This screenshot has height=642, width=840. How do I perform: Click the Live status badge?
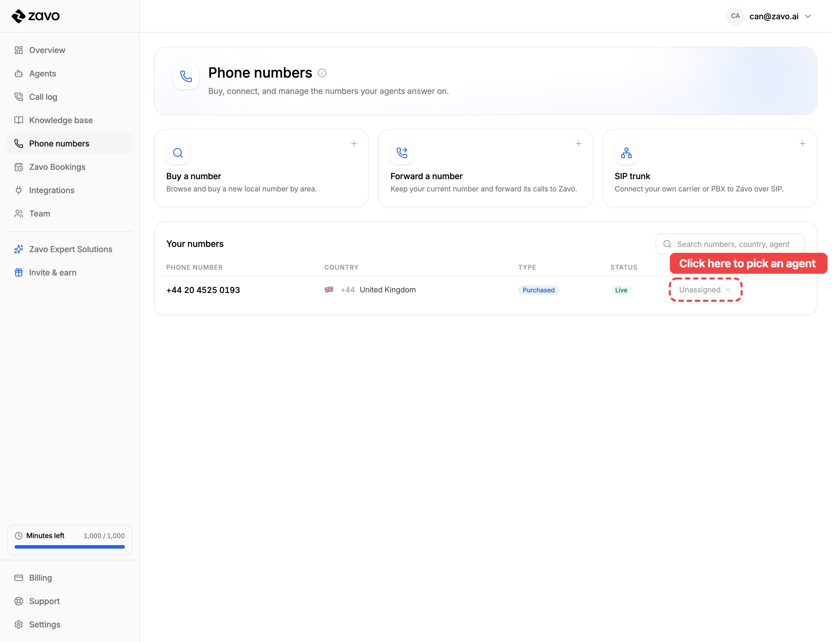coord(621,290)
